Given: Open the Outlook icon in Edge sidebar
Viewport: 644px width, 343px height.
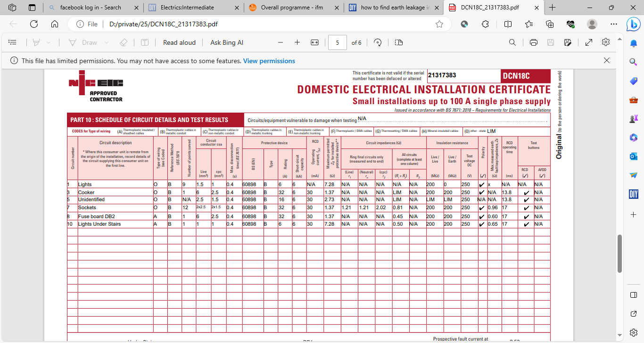Looking at the screenshot, I should coord(634,156).
